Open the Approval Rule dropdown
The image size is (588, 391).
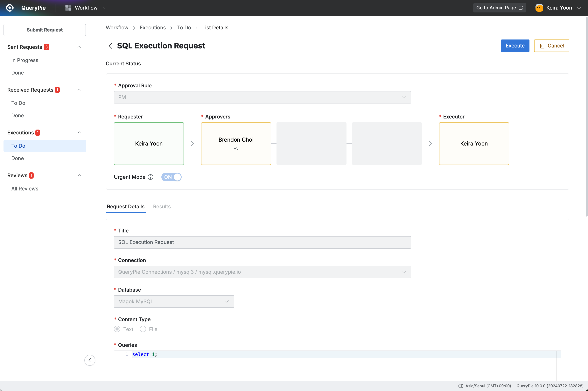(262, 97)
